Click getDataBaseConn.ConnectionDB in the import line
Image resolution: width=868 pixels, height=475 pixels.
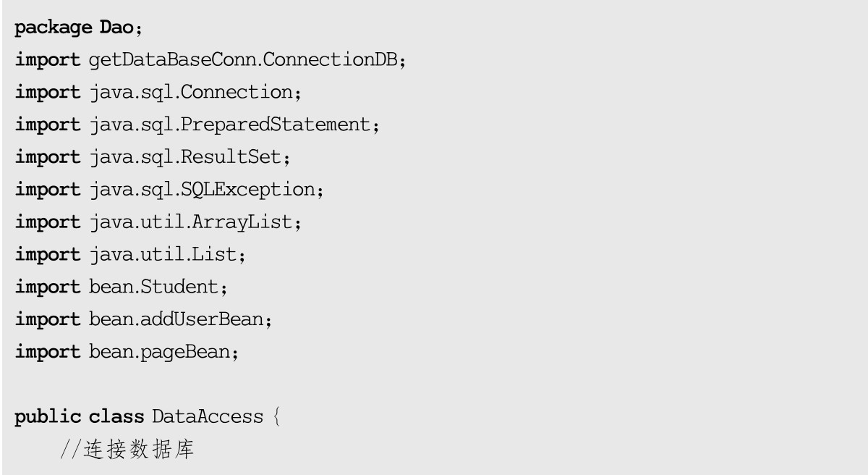click(x=244, y=60)
